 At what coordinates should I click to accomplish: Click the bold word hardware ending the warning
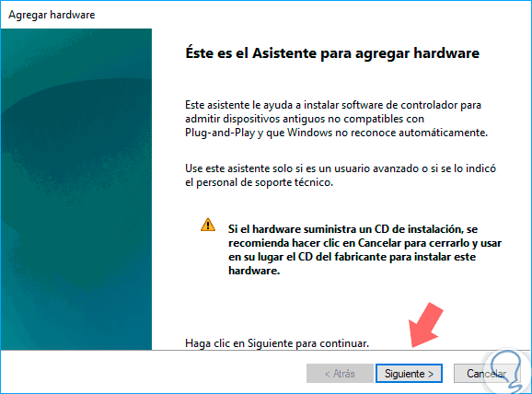254,271
